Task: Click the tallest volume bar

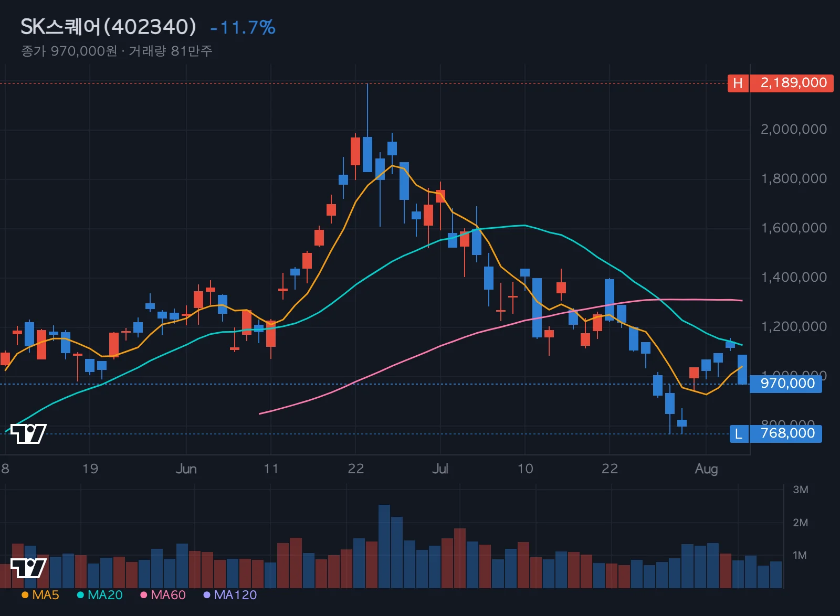Action: (x=384, y=546)
